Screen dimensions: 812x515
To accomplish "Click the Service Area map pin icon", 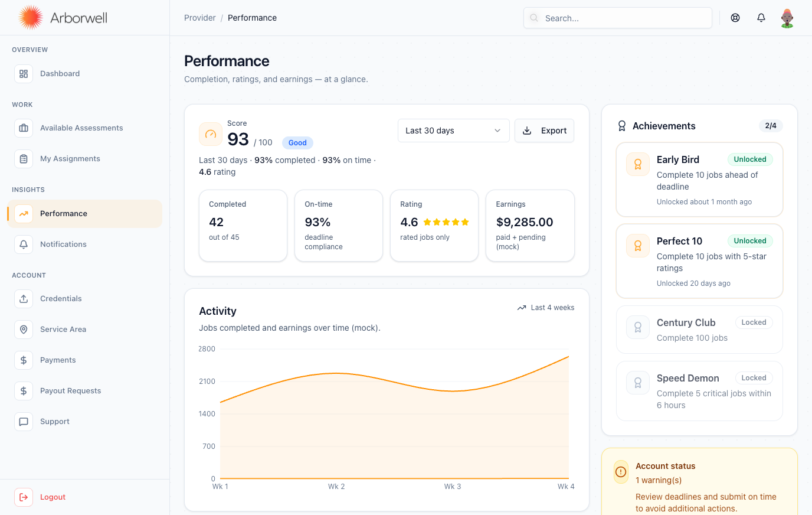I will coord(24,330).
